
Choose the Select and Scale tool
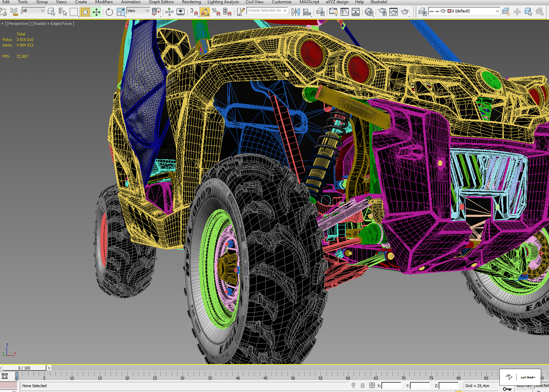coord(120,12)
